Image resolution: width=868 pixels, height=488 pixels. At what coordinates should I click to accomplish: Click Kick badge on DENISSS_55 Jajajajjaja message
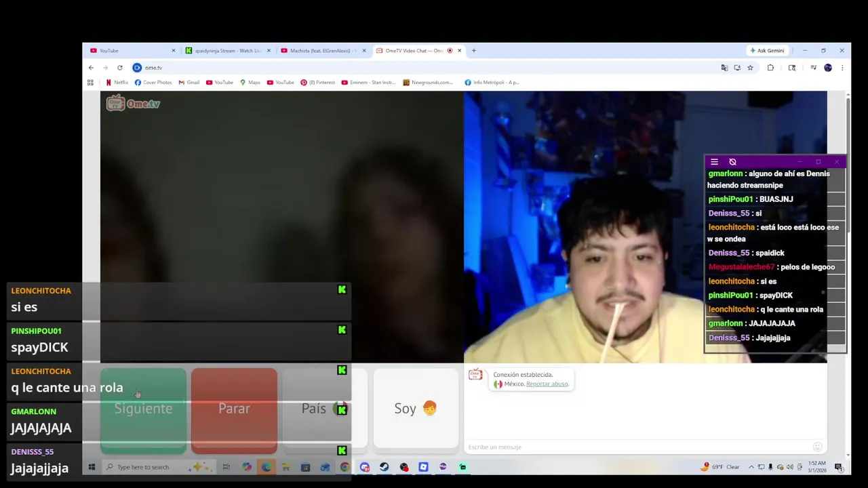[342, 451]
